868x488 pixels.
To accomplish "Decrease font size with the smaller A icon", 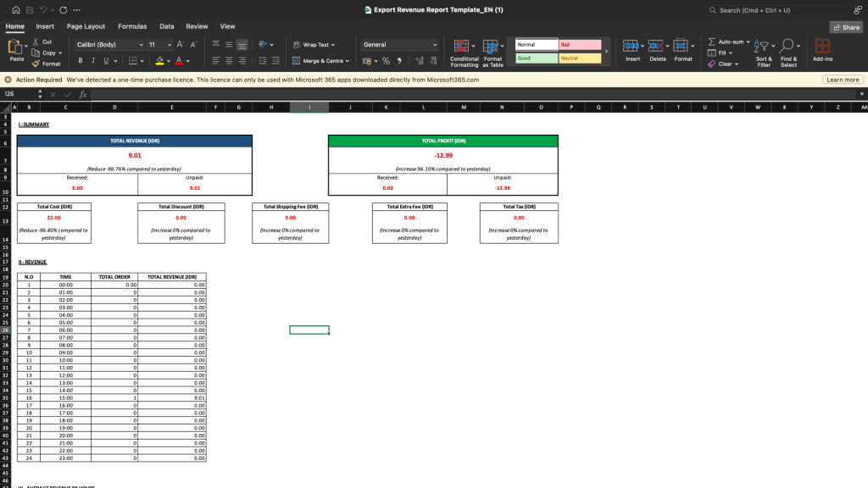I will (193, 44).
